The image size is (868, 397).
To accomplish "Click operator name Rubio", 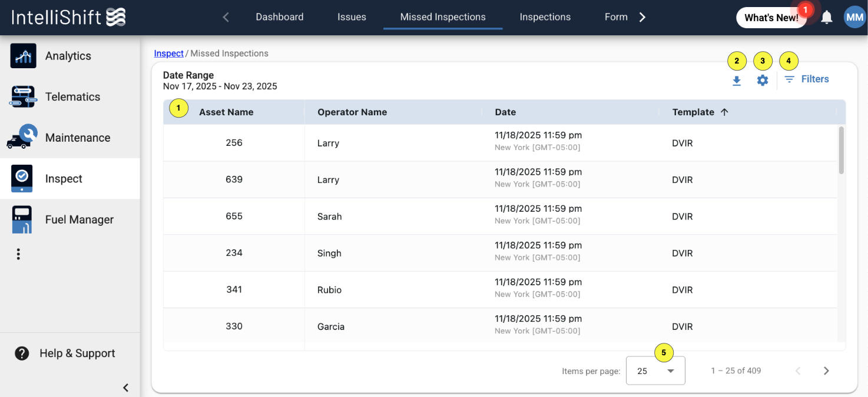I will (x=329, y=290).
